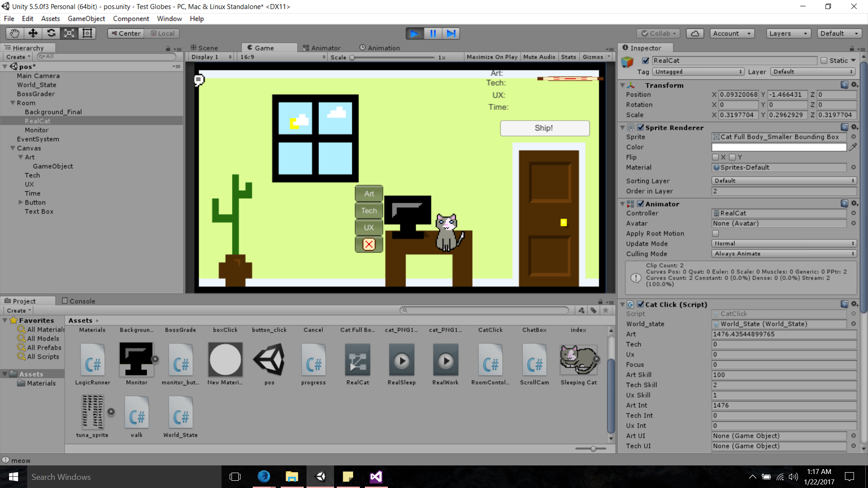Click Maximize On Play button
The height and width of the screenshot is (488, 868).
click(x=492, y=57)
